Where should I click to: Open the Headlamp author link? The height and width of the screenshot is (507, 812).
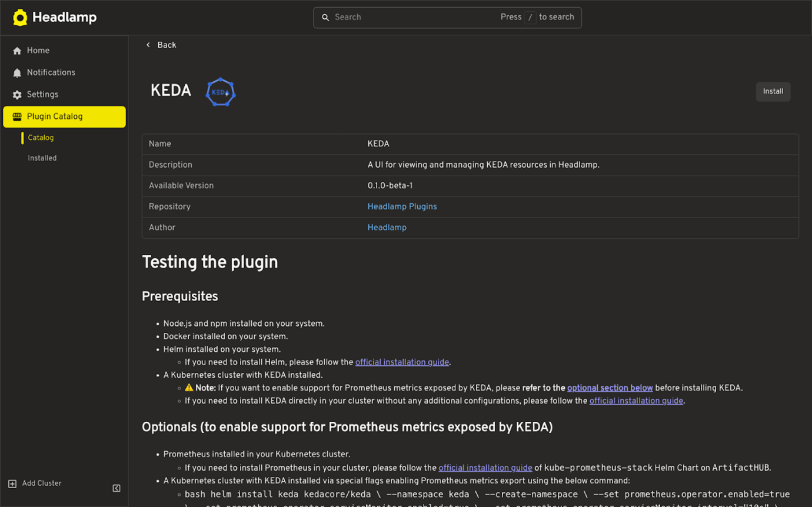[x=387, y=228]
